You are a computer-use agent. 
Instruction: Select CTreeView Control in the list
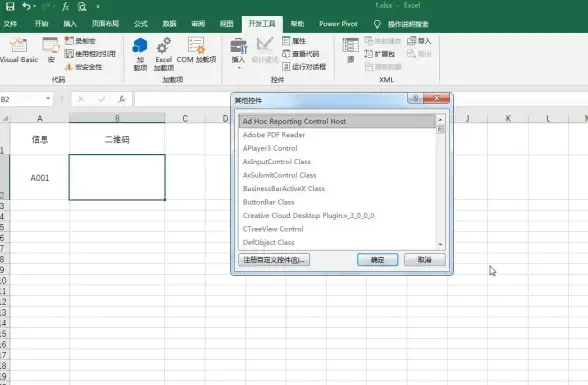click(x=337, y=229)
